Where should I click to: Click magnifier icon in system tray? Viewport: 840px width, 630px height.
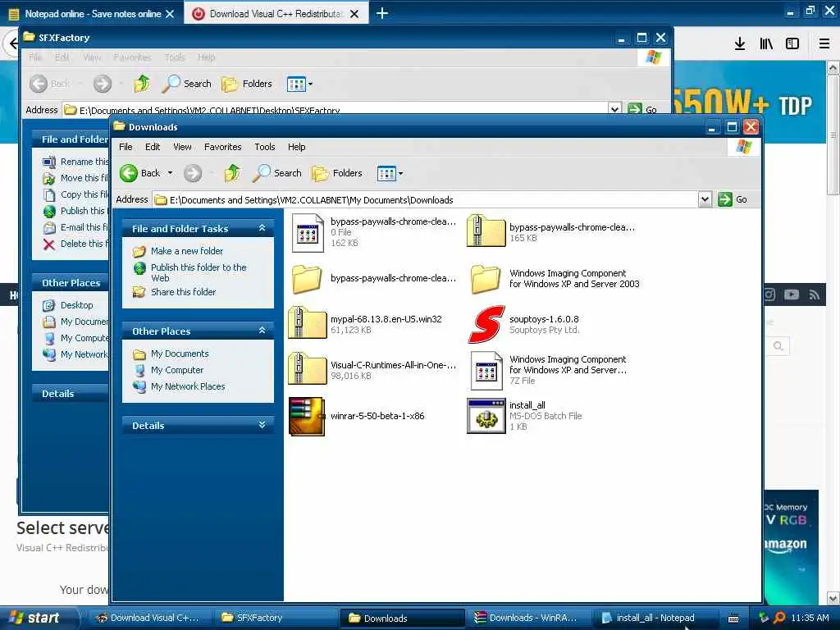[x=780, y=618]
